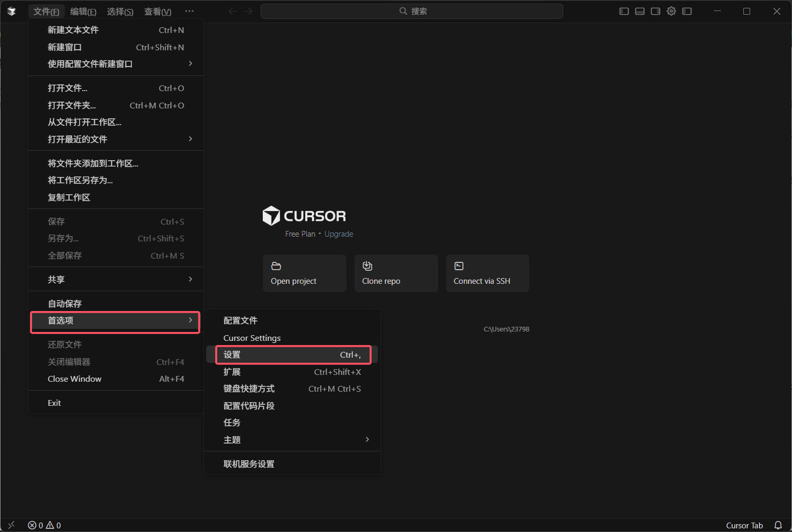Toggle the primary sidebar layout icon
The image size is (792, 532).
click(623, 10)
